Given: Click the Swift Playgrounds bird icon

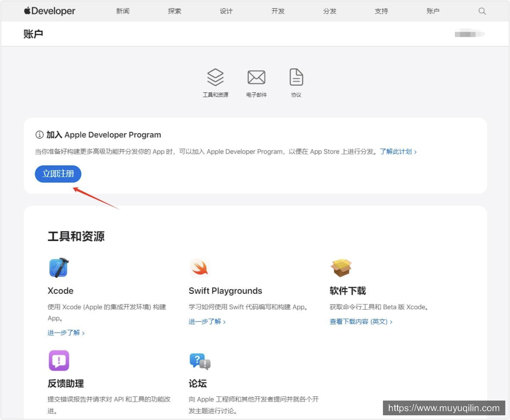Looking at the screenshot, I should [x=200, y=268].
